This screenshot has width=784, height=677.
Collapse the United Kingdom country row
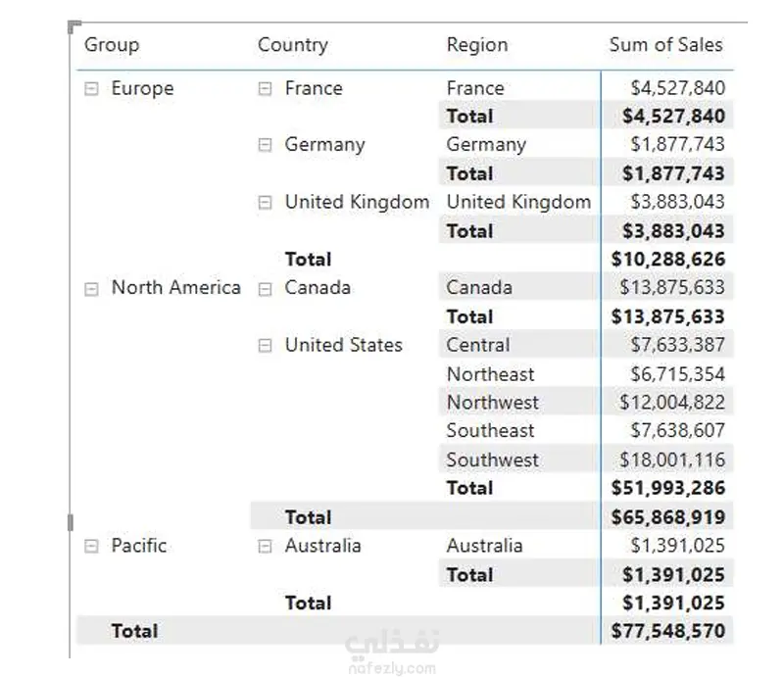tap(265, 203)
